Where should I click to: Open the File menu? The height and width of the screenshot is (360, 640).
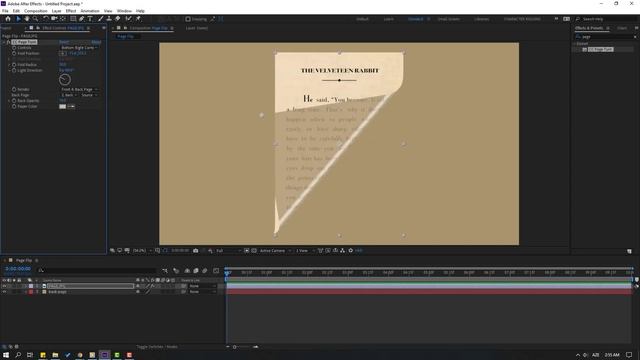(x=5, y=11)
